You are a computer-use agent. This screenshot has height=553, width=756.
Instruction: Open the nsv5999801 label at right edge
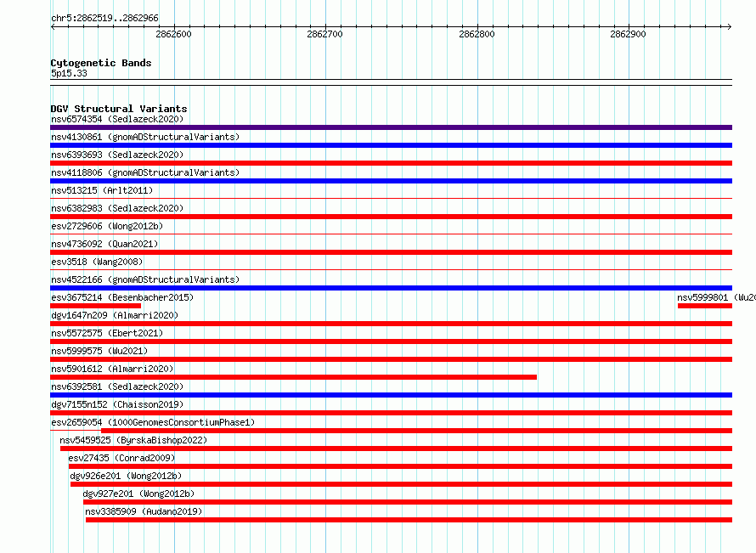(x=716, y=297)
